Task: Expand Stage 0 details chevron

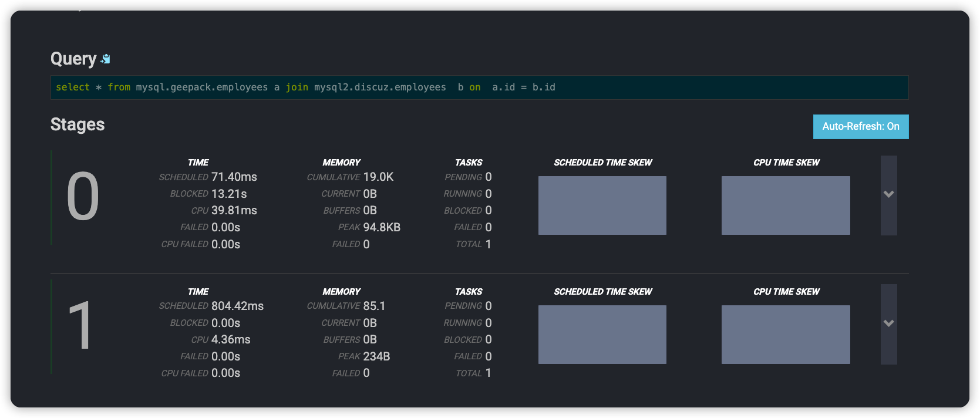Action: 888,195
